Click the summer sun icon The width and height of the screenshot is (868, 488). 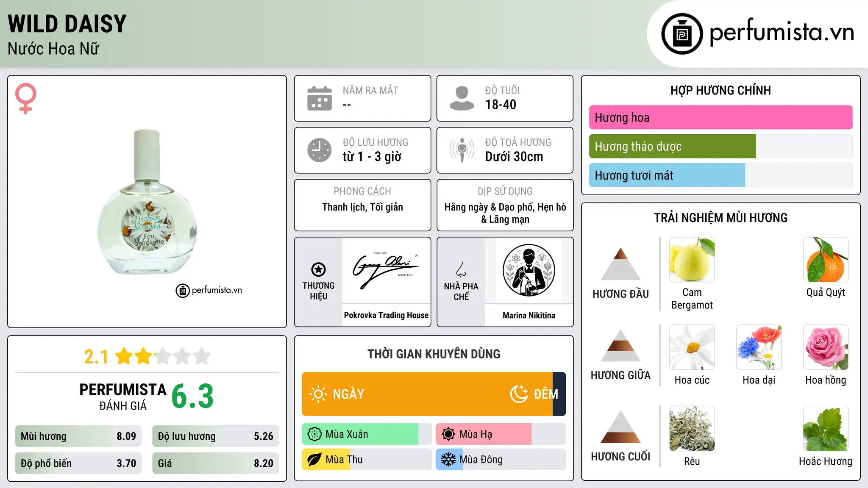pyautogui.click(x=448, y=434)
